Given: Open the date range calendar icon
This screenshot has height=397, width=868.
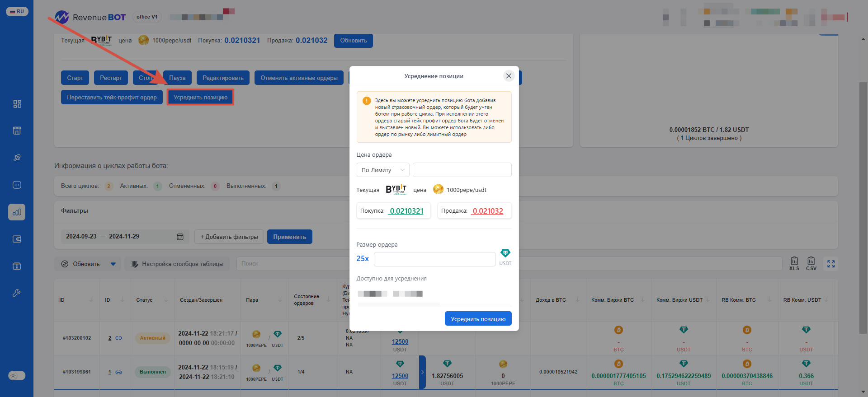Looking at the screenshot, I should [180, 237].
